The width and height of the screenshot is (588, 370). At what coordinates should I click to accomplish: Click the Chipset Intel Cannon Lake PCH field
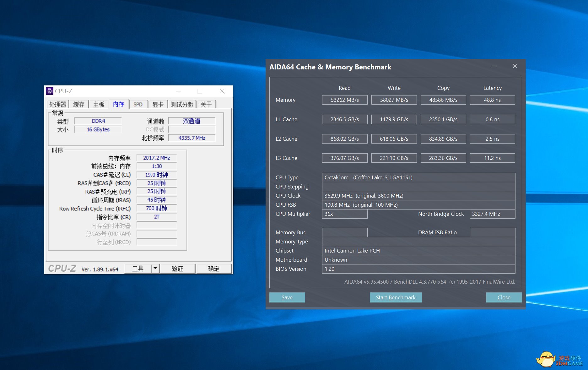click(418, 251)
